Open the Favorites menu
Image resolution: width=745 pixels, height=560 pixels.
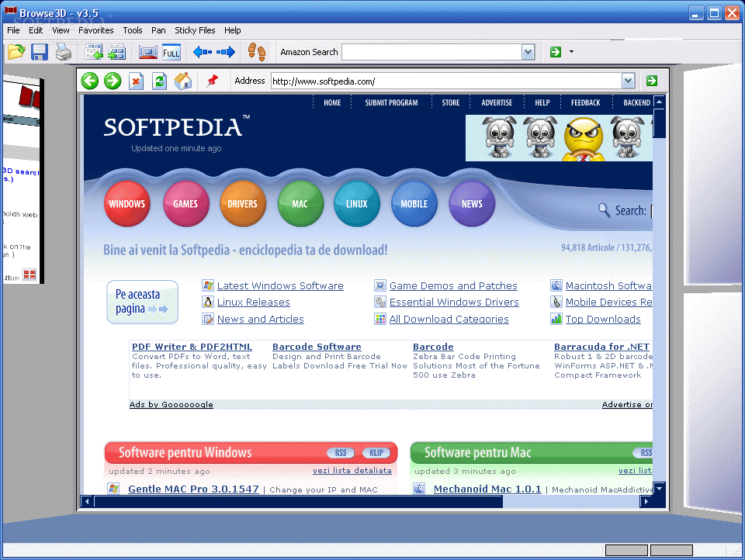(96, 30)
